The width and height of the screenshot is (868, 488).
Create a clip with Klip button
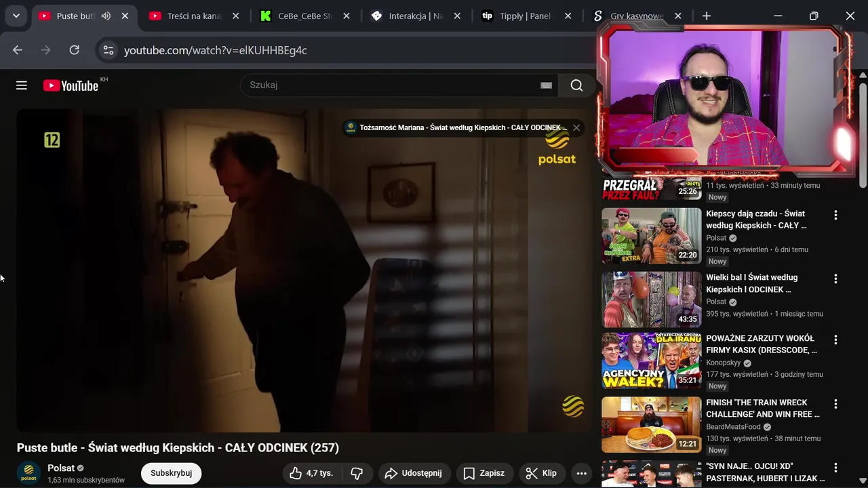click(x=542, y=473)
